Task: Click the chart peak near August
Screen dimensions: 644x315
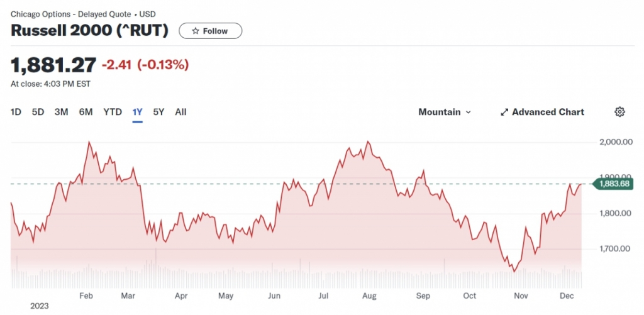Action: click(x=368, y=142)
